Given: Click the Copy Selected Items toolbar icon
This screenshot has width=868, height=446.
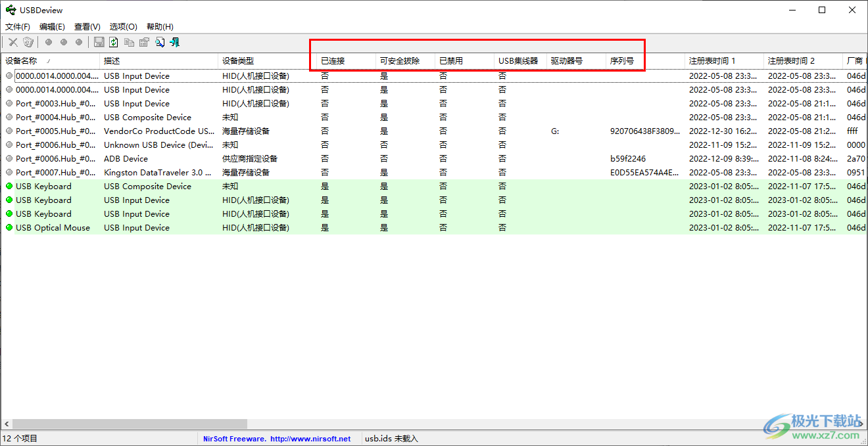Looking at the screenshot, I should 128,42.
